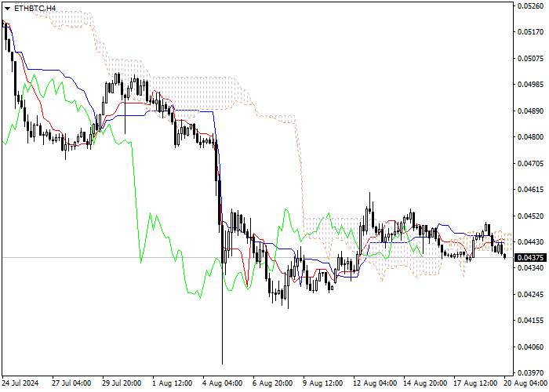Viewport: 549px width, 392px height.
Task: Click the 17 Aug 12:00 time label
Action: click(x=475, y=383)
